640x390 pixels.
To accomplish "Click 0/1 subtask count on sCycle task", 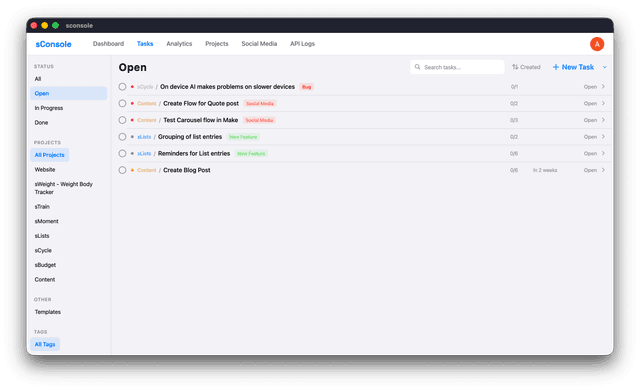I will 514,87.
